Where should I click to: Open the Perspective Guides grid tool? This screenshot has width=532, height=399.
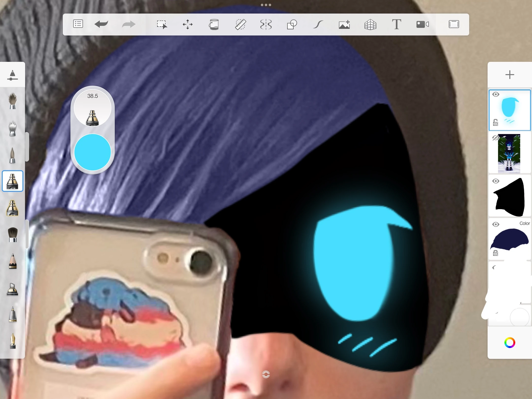coord(370,24)
